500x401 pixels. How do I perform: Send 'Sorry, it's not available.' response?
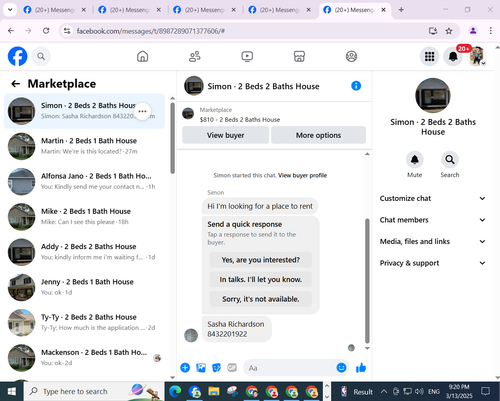point(261,299)
